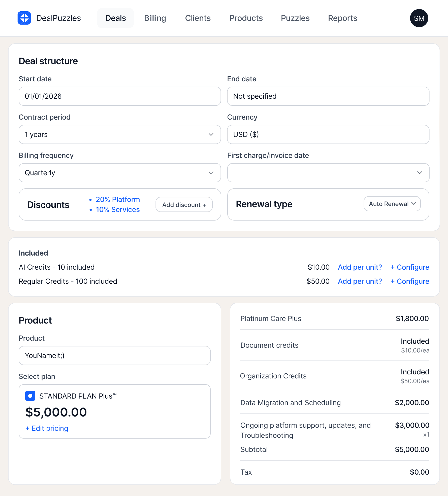Open the Contract period dropdown
Viewport: 448px width, 496px height.
(x=119, y=134)
